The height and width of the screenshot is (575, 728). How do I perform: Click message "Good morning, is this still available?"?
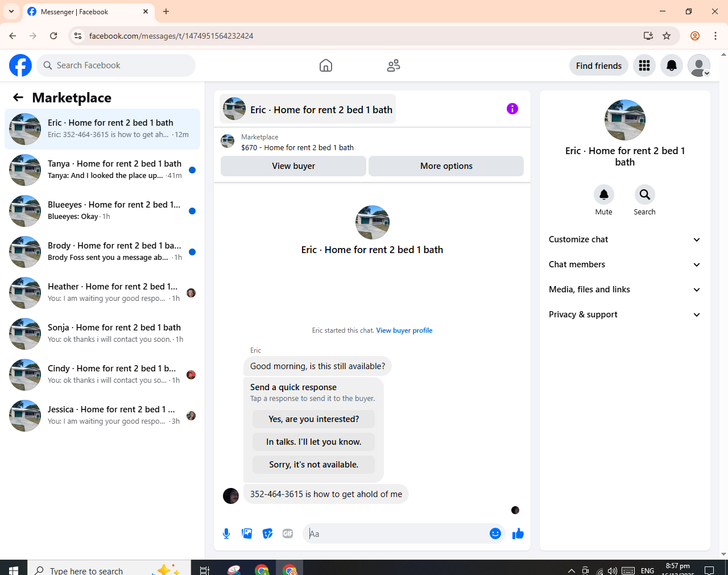click(x=317, y=366)
